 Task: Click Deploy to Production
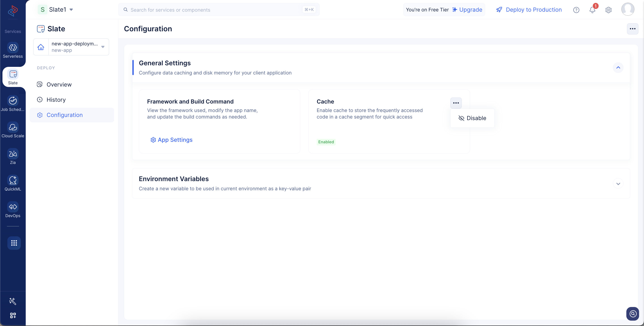(x=529, y=10)
